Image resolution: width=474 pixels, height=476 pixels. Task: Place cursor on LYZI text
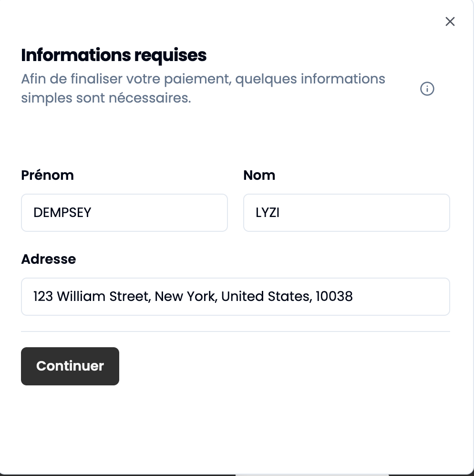(x=268, y=213)
